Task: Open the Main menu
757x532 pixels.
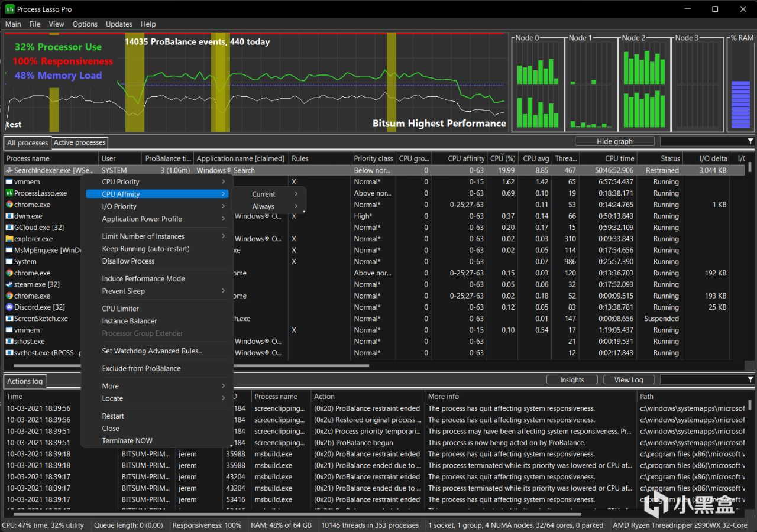Action: [13, 24]
